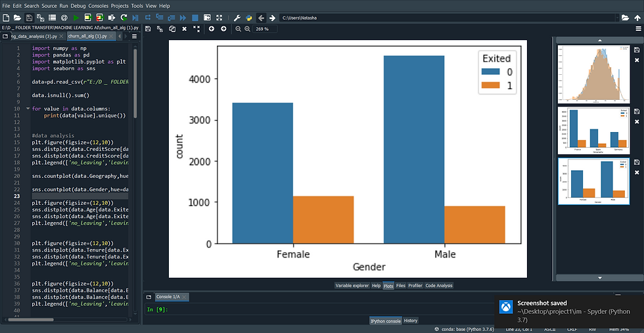Step into function debug icon
The height and width of the screenshot is (333, 644).
(160, 18)
